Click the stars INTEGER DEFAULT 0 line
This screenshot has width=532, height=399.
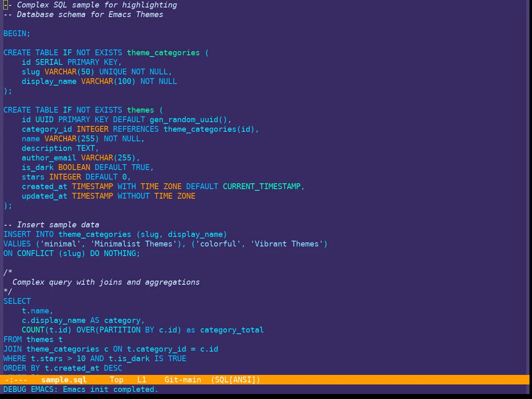tap(76, 177)
